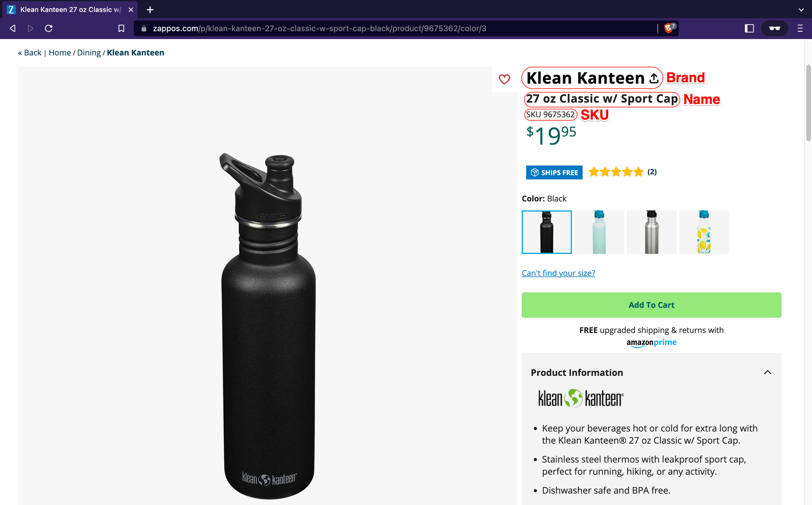Click the Add To Cart button

click(x=651, y=305)
